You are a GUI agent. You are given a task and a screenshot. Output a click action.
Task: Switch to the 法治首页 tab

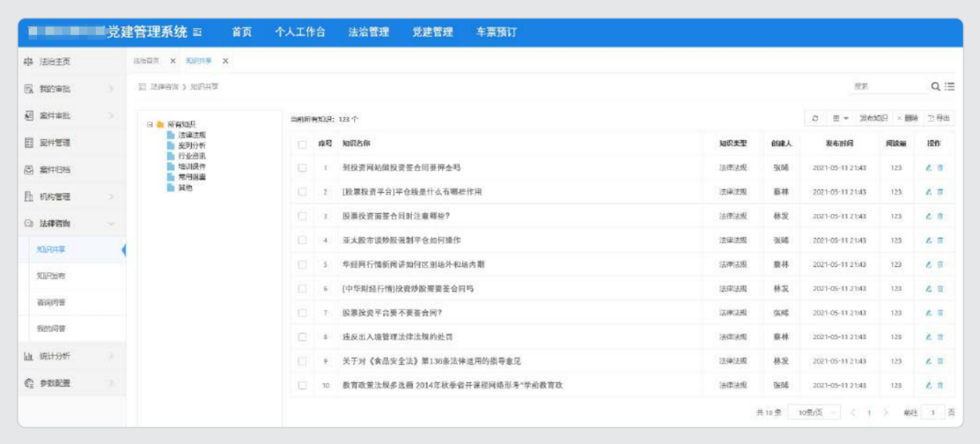[146, 61]
